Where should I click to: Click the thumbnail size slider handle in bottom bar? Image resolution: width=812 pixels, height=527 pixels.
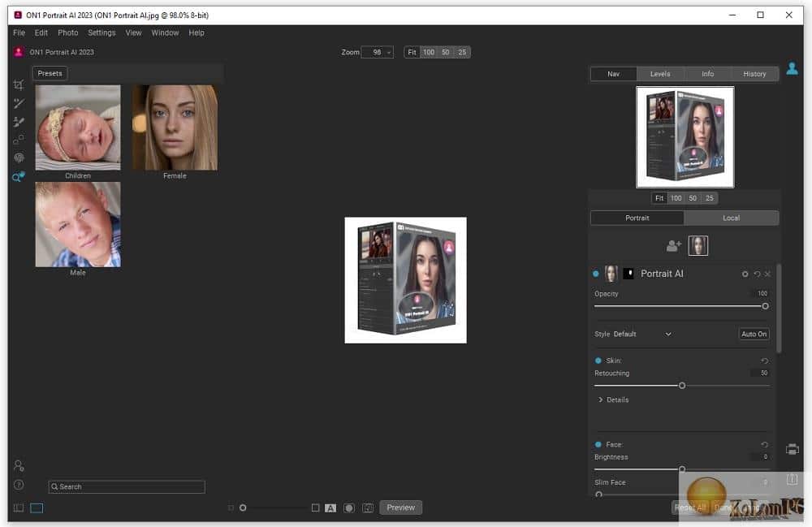click(x=243, y=508)
